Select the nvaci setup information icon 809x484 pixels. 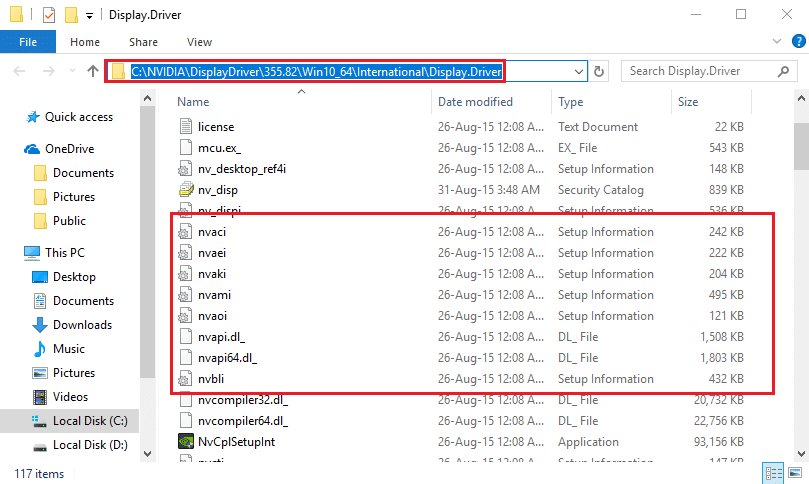186,232
